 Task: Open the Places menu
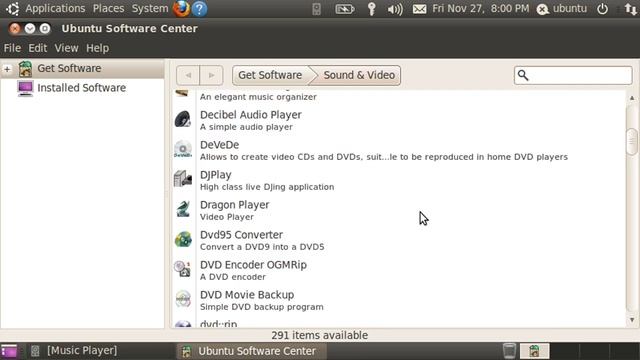tap(108, 9)
